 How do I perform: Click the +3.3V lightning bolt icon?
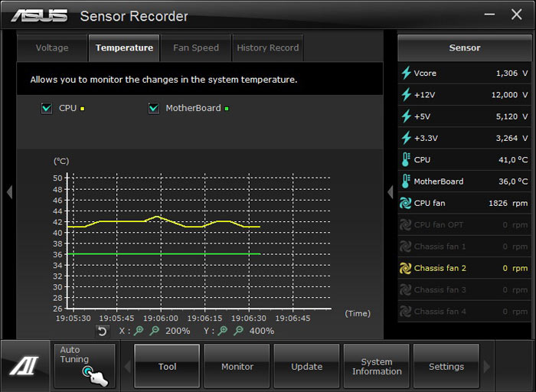[x=406, y=138]
